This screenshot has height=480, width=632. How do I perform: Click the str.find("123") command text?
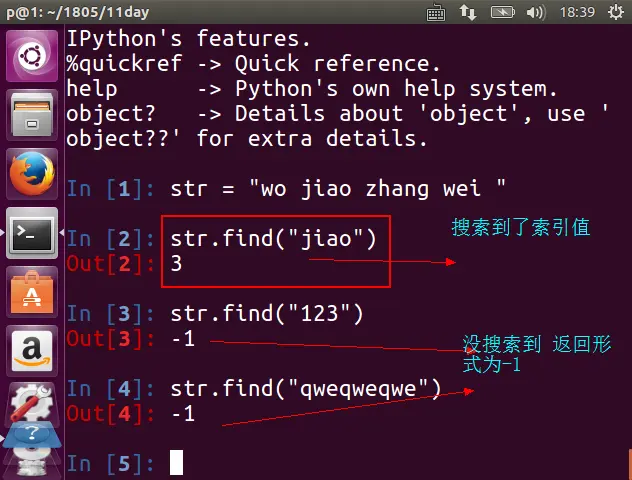click(267, 314)
